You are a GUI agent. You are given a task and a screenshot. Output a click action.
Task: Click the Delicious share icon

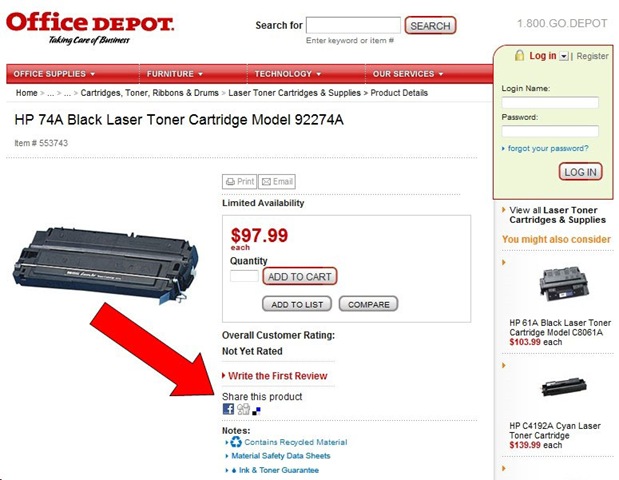pos(257,410)
